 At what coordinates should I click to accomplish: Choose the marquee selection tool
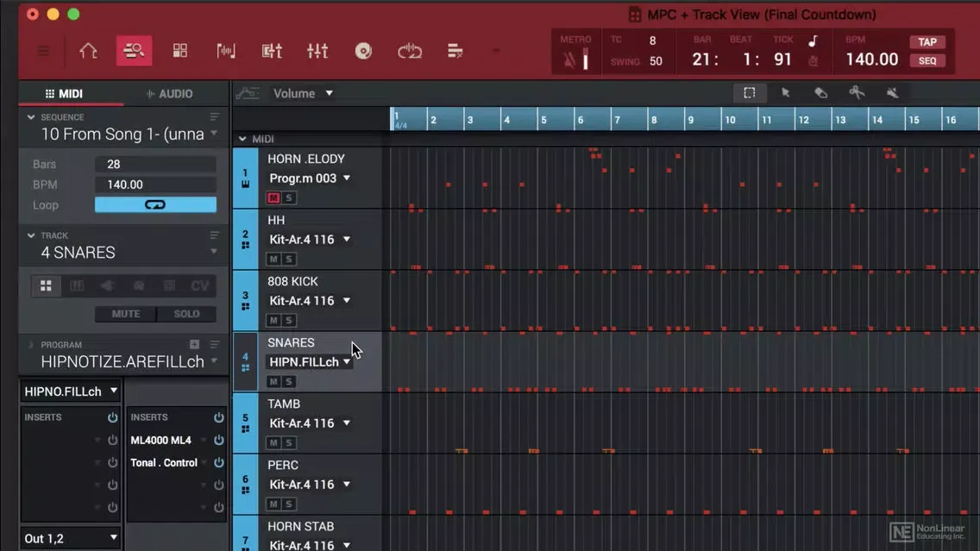[750, 93]
